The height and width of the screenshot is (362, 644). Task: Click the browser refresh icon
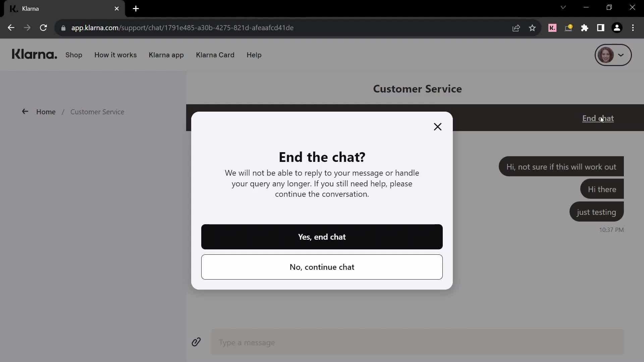[x=43, y=27]
